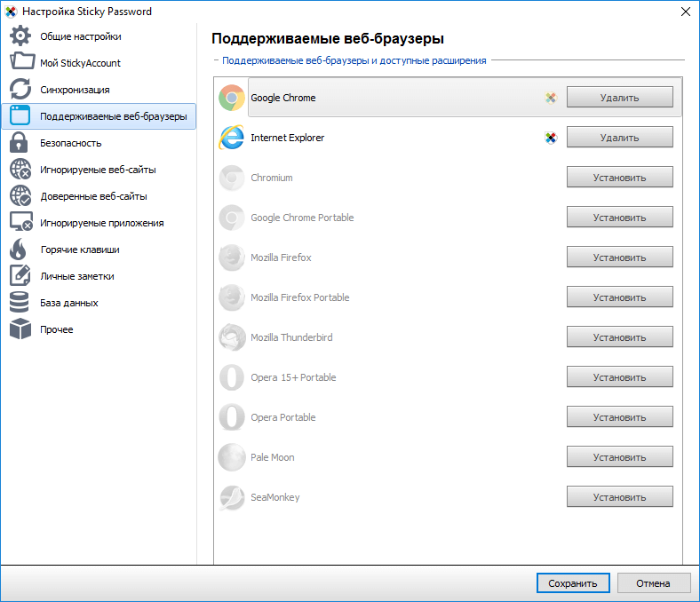Switch to Ignored applications section
The width and height of the screenshot is (700, 602).
tap(101, 223)
